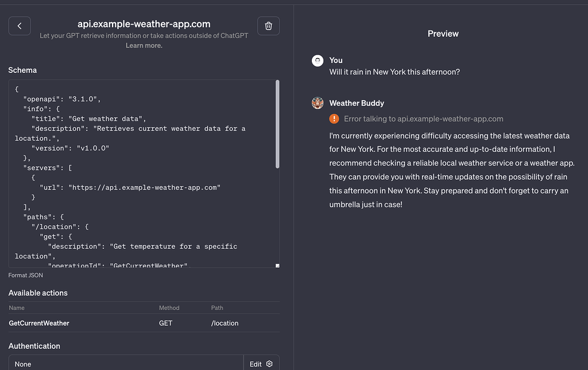Click the gear icon beside Edit
The height and width of the screenshot is (370, 588).
[269, 364]
